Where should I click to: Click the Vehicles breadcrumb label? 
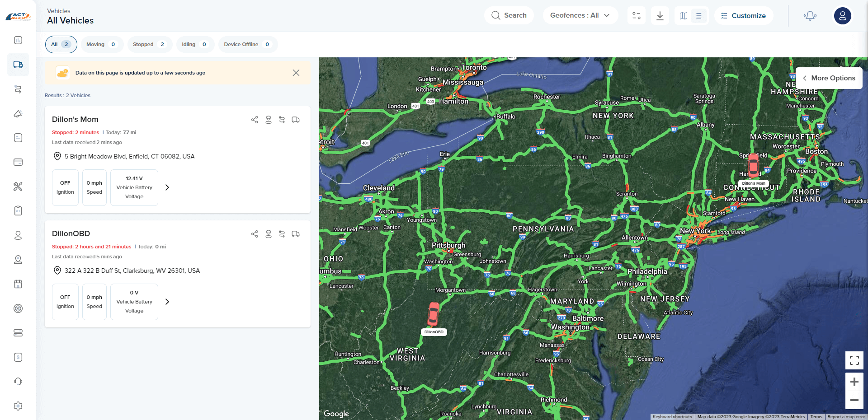pos(59,11)
